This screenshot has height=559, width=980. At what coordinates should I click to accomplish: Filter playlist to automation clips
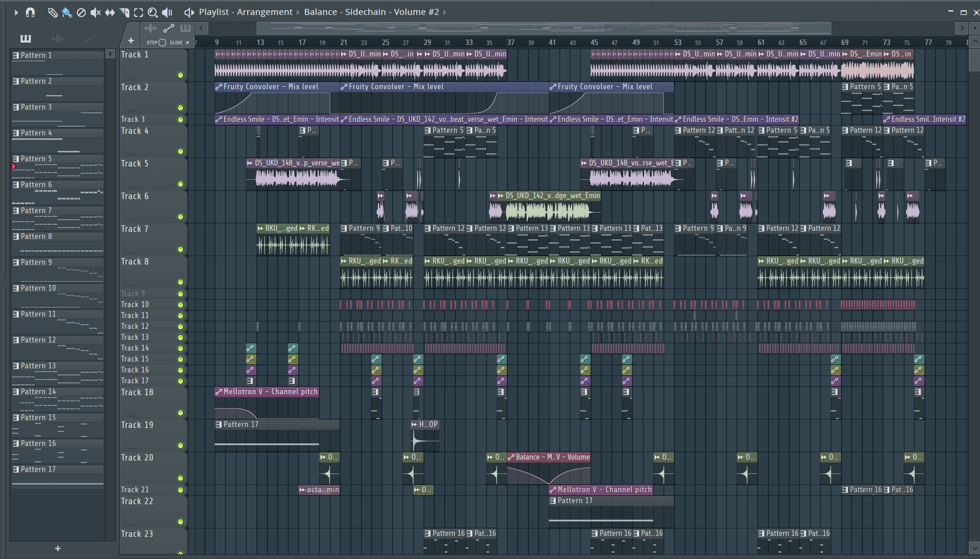tap(169, 28)
